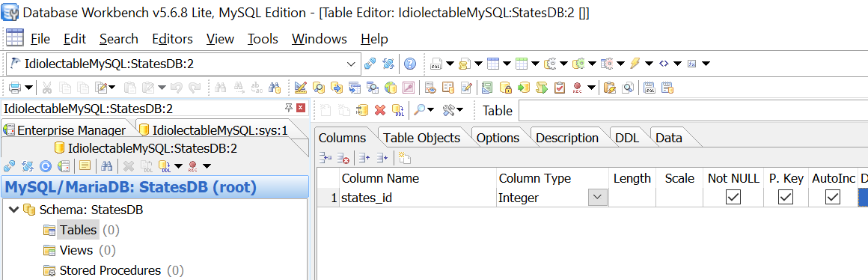Open a new SQL Editor via SQL page icon
The height and width of the screenshot is (280, 868).
(437, 64)
